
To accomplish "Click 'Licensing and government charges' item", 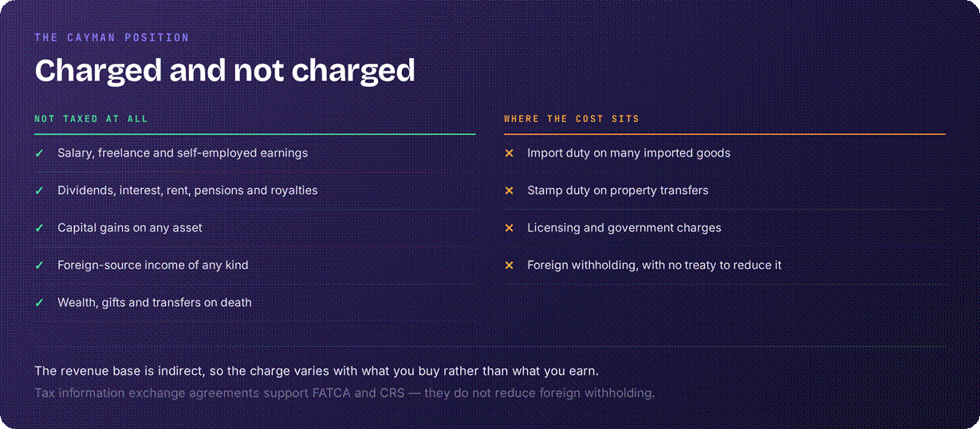I will pyautogui.click(x=624, y=228).
